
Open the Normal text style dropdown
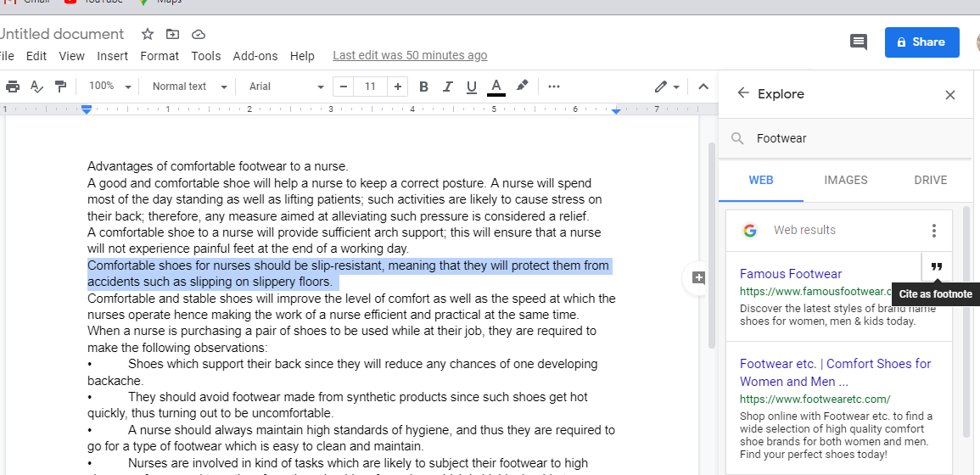tap(190, 87)
